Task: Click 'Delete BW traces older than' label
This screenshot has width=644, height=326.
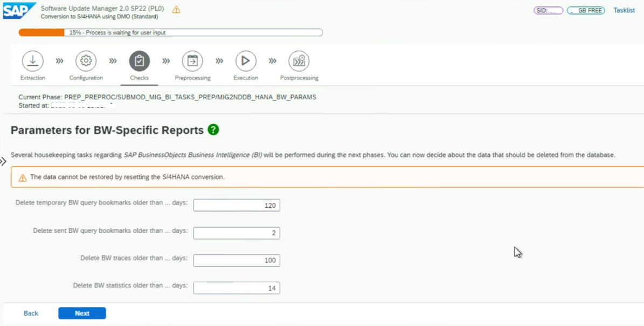Action: (x=134, y=258)
